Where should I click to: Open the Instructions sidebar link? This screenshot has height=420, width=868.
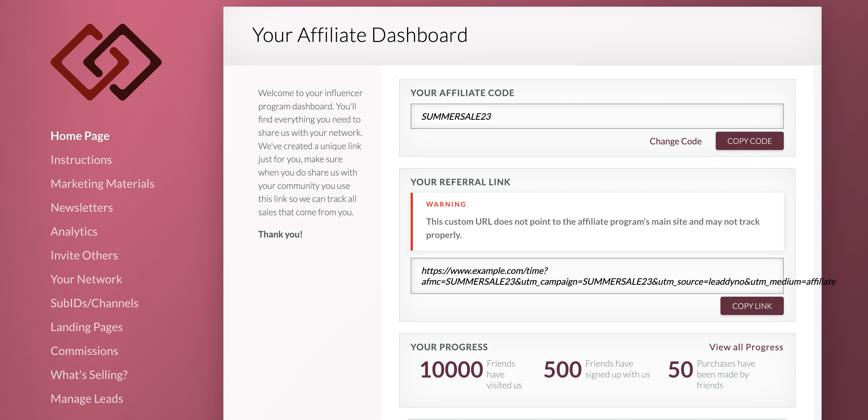[81, 159]
